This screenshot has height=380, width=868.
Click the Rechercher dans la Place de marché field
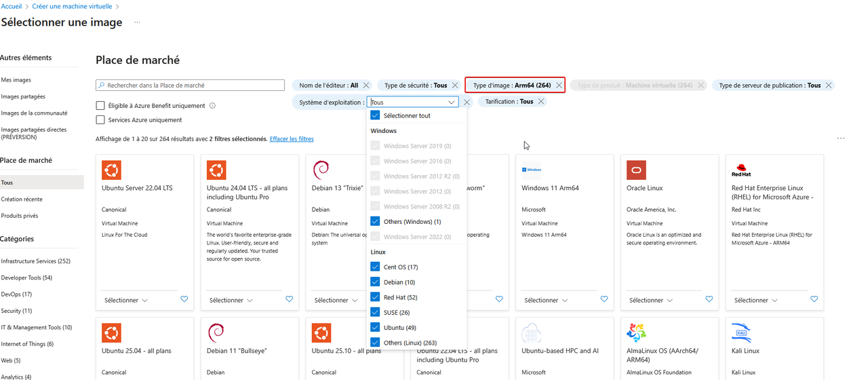[190, 85]
